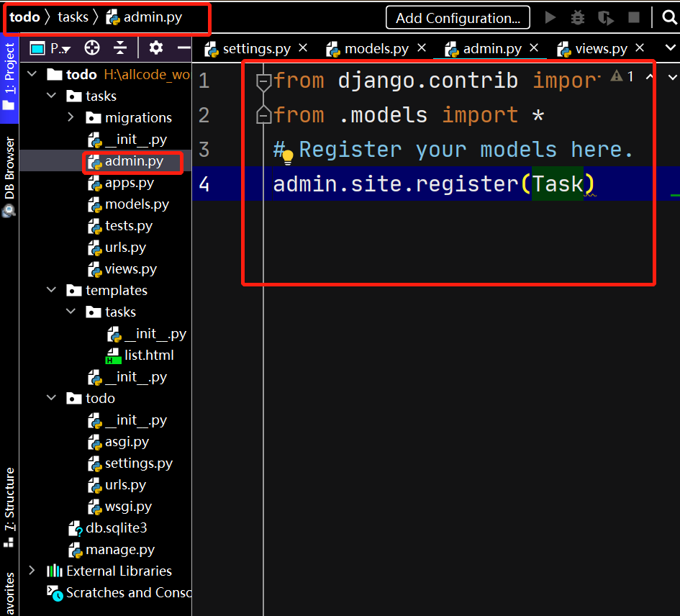Click line number 1 in gutter

(x=204, y=81)
